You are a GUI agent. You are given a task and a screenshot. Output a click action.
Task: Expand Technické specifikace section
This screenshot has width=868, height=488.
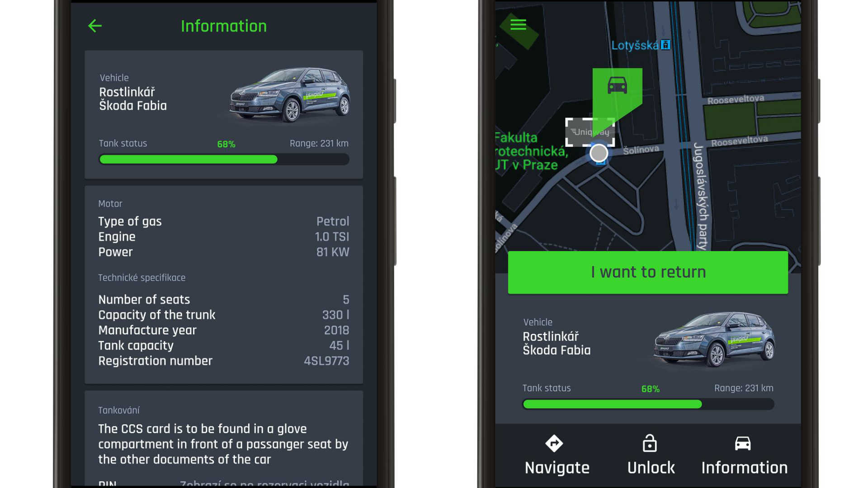[142, 278]
